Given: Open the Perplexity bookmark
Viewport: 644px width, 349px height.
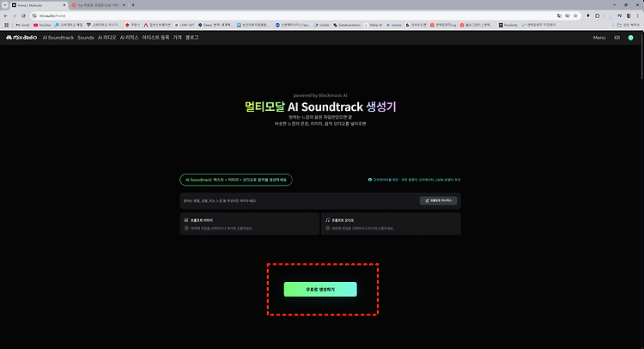Looking at the screenshot, I should tap(508, 25).
